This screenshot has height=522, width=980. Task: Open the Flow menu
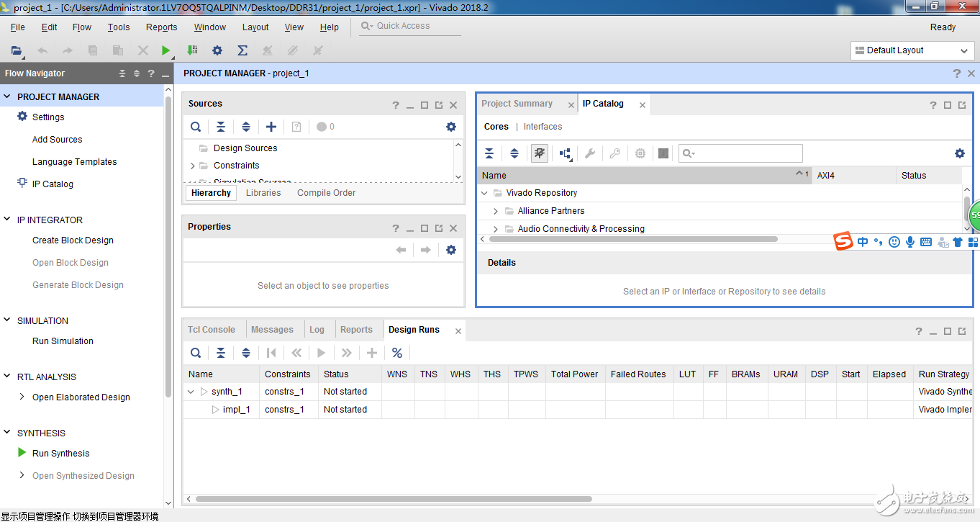[x=82, y=27]
